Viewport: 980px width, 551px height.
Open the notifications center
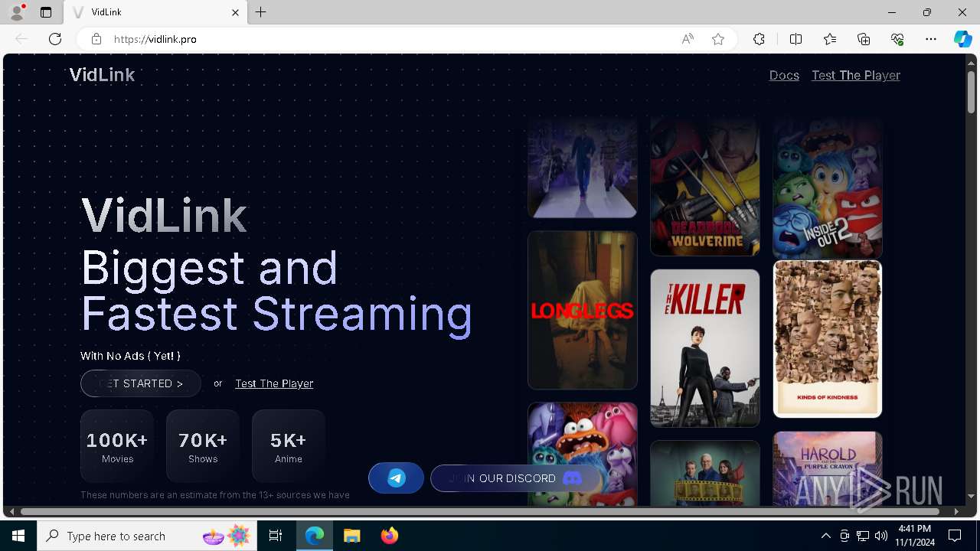(955, 536)
